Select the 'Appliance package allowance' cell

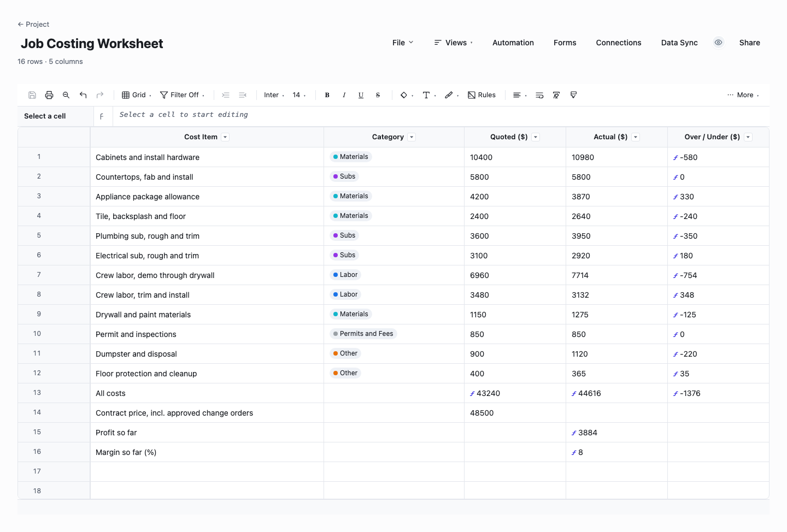pyautogui.click(x=207, y=197)
